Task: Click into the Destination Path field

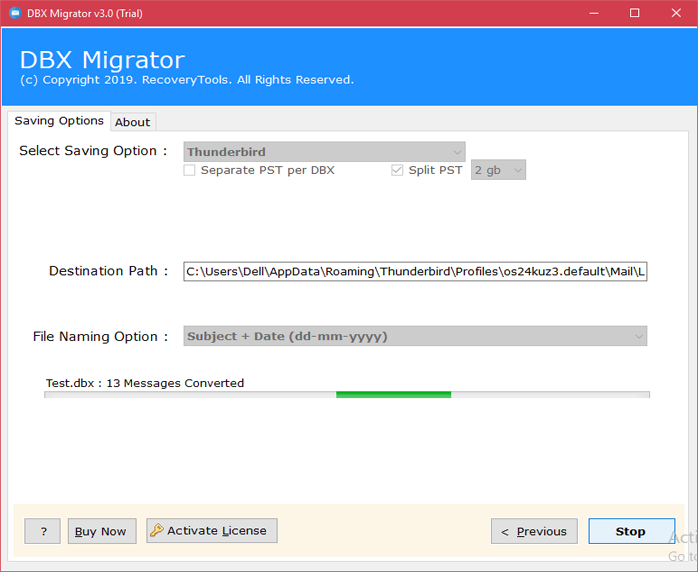Action: [415, 272]
